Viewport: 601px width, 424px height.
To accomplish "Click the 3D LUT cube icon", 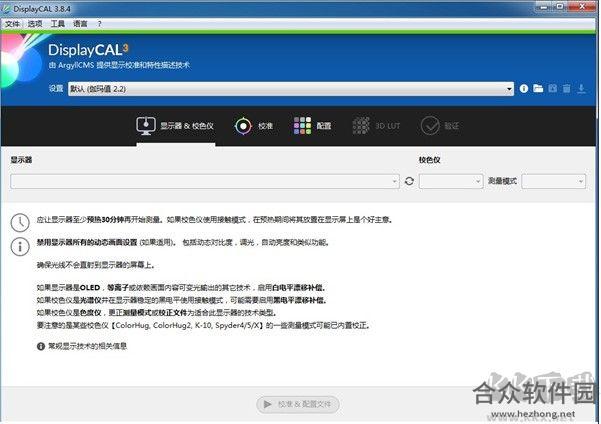I will 361,126.
